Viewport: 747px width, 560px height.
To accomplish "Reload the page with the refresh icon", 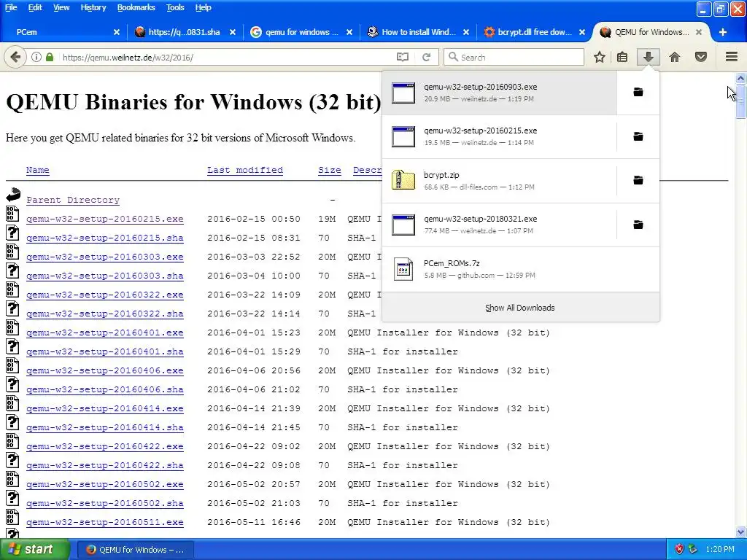I will click(426, 57).
